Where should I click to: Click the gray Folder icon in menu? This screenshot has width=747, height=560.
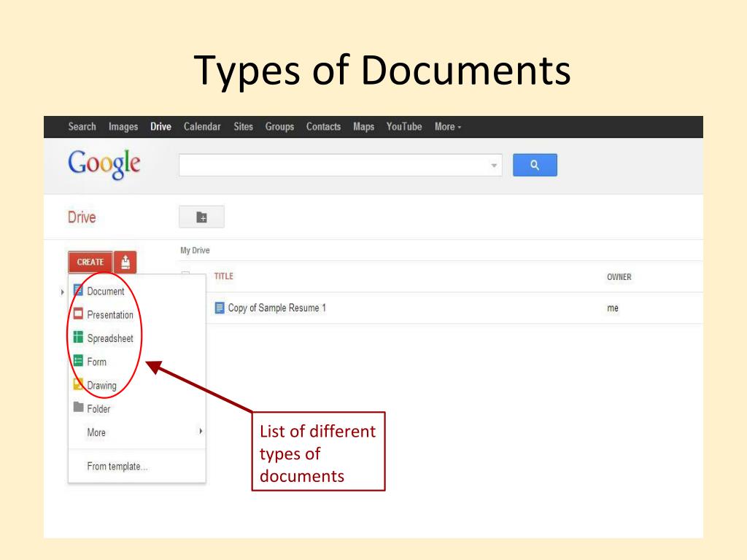point(78,407)
